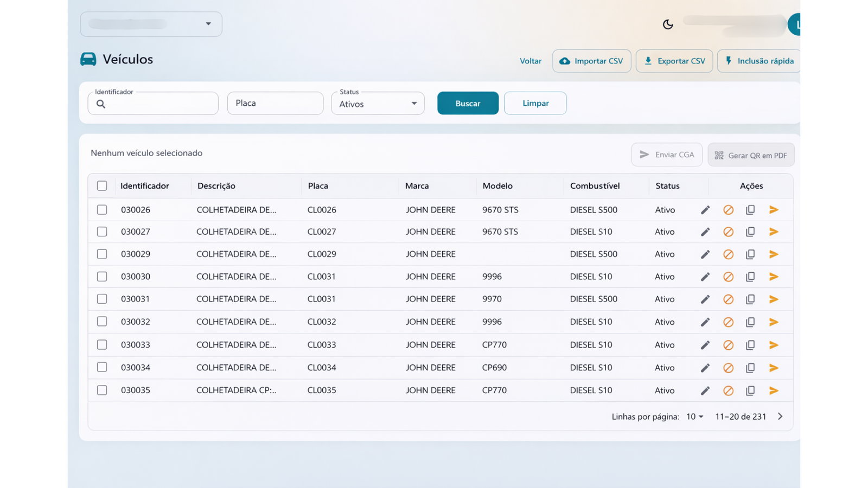Open the rows per page dropdown
The image size is (868, 488).
tap(694, 416)
